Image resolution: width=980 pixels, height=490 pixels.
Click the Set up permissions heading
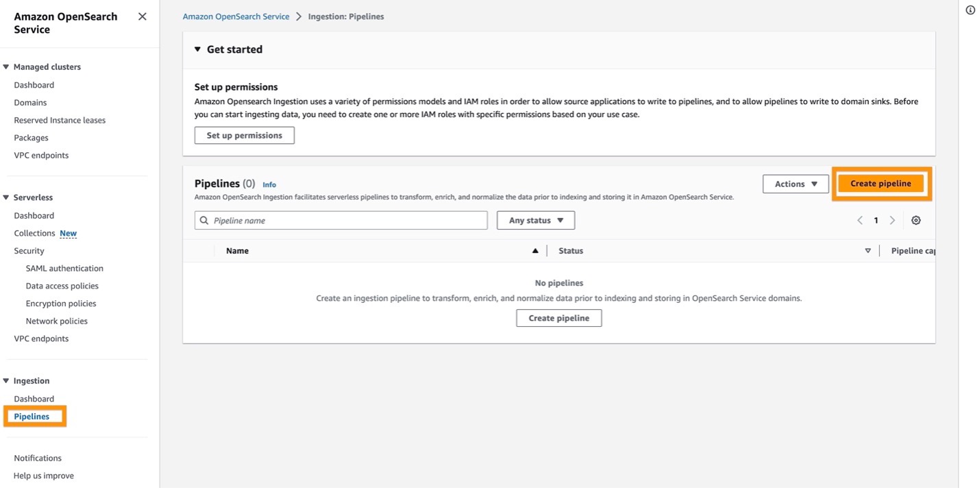tap(236, 87)
